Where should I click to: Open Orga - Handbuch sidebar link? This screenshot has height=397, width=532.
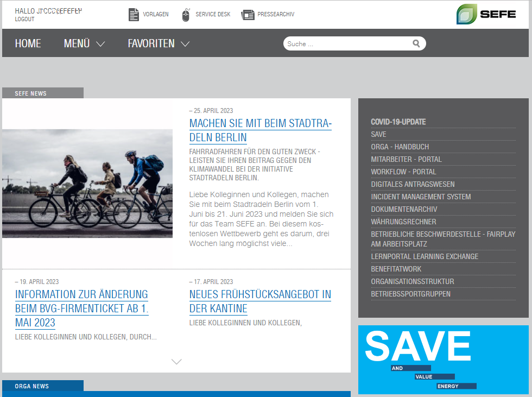[400, 147]
